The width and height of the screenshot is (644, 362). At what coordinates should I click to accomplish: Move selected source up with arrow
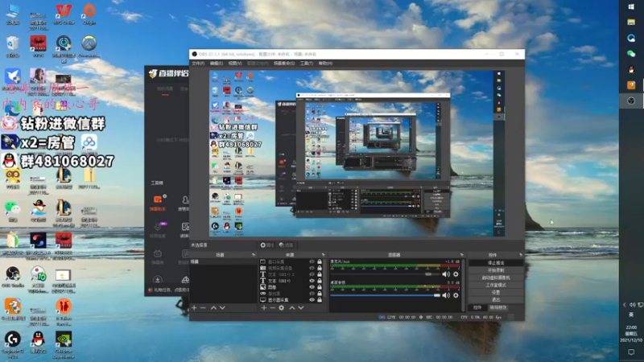(292, 308)
